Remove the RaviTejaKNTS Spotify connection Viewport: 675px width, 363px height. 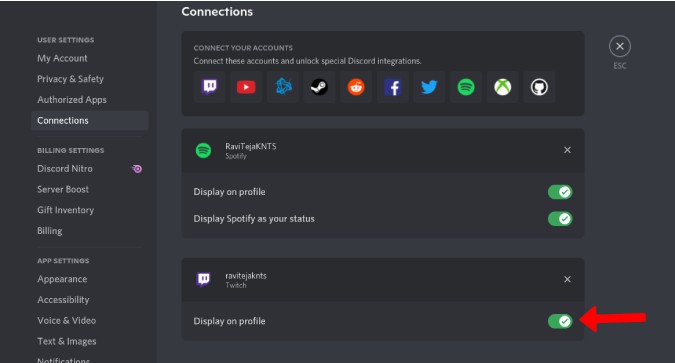point(567,150)
